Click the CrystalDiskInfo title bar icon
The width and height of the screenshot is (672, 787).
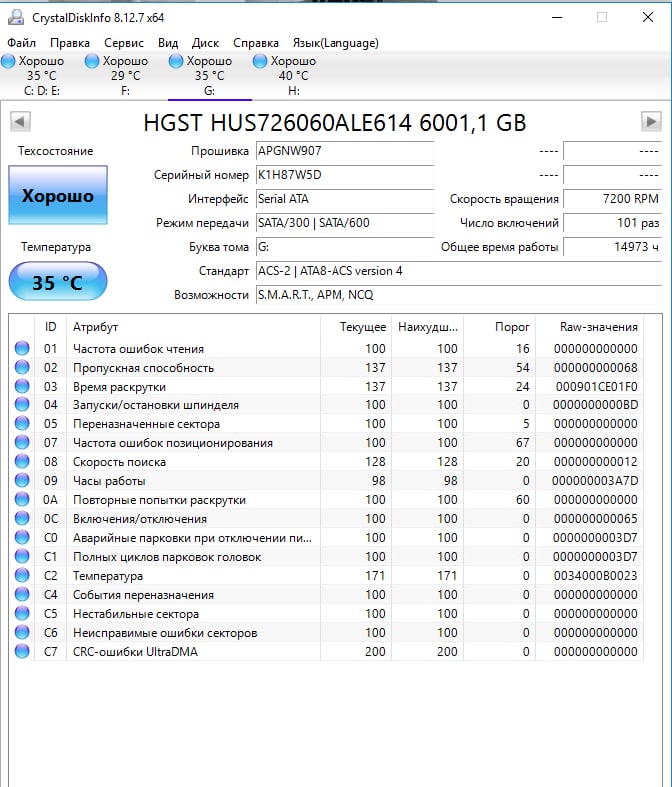16,17
